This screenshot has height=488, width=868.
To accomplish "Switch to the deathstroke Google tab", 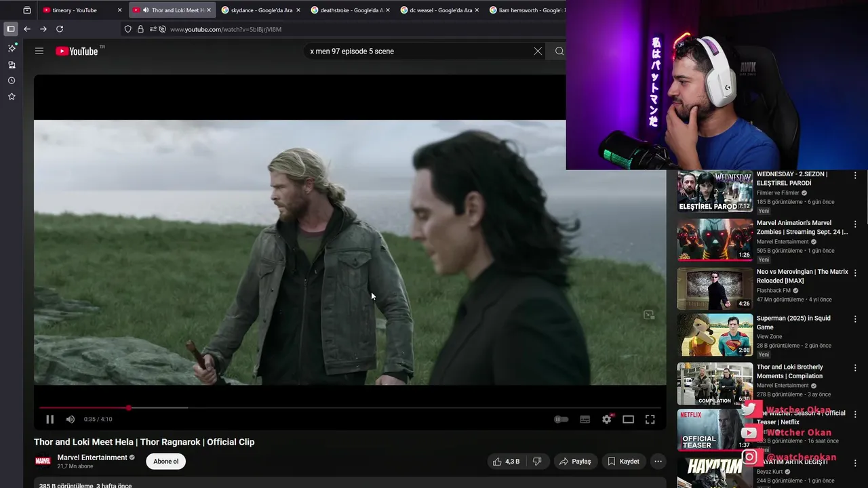I will (x=351, y=10).
